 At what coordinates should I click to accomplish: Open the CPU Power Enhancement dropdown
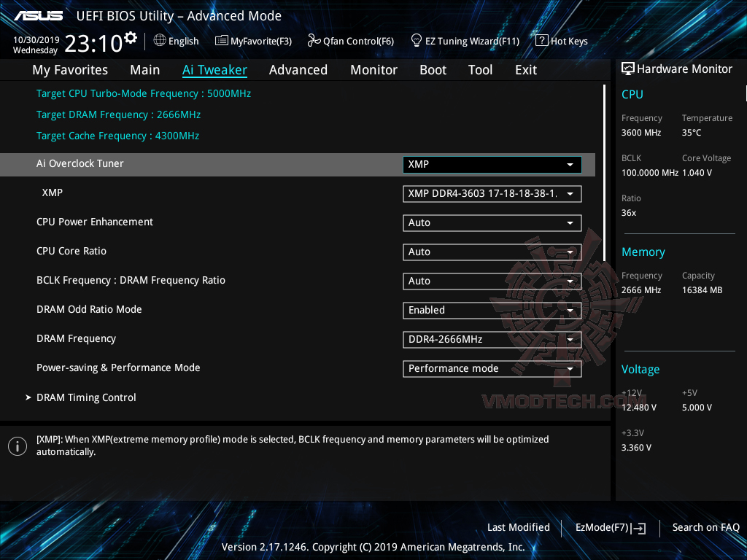(x=492, y=223)
